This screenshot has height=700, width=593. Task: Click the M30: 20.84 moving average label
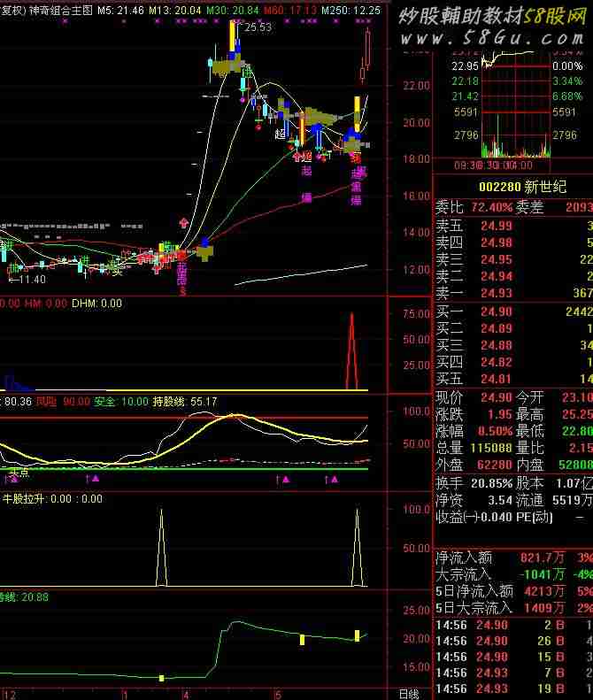click(x=233, y=10)
